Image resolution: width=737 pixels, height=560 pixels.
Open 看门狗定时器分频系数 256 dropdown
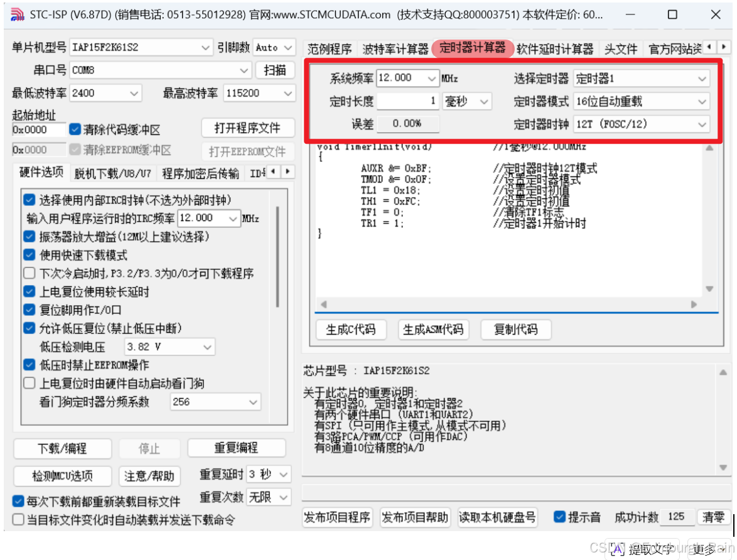point(215,402)
